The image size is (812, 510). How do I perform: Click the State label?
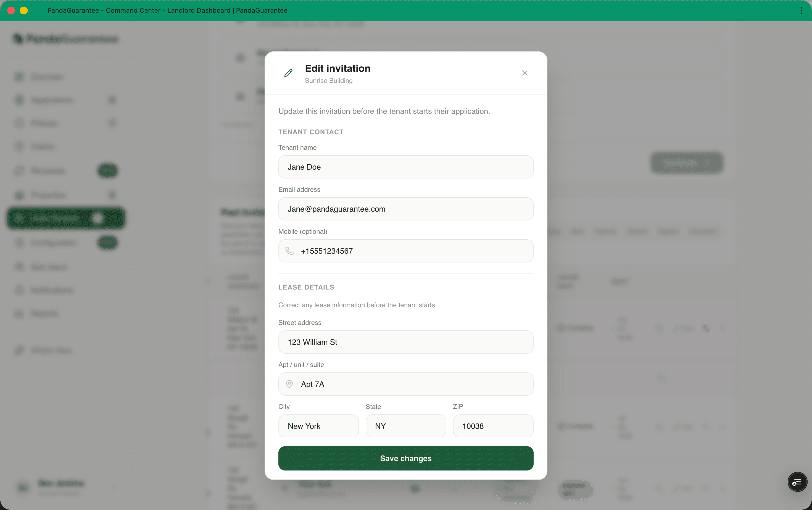pos(373,406)
